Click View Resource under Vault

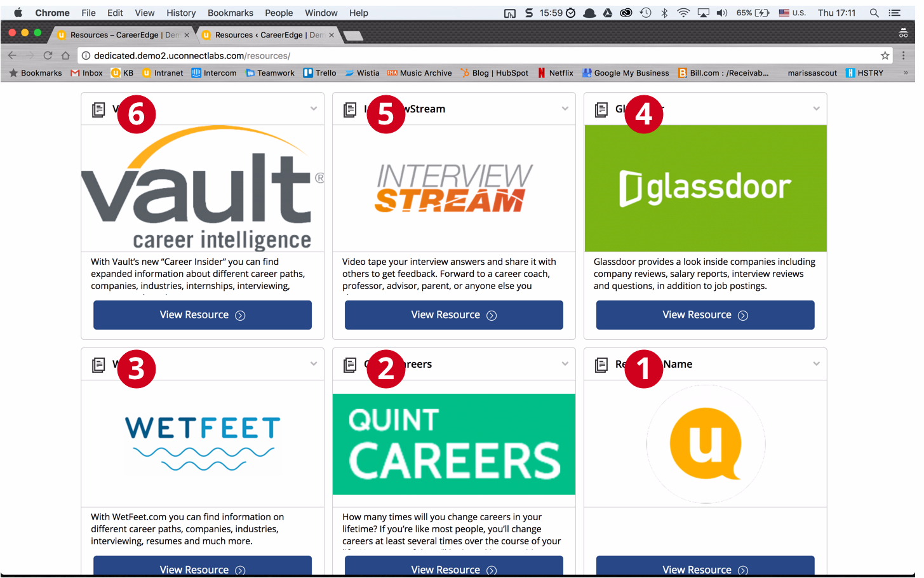click(x=202, y=315)
